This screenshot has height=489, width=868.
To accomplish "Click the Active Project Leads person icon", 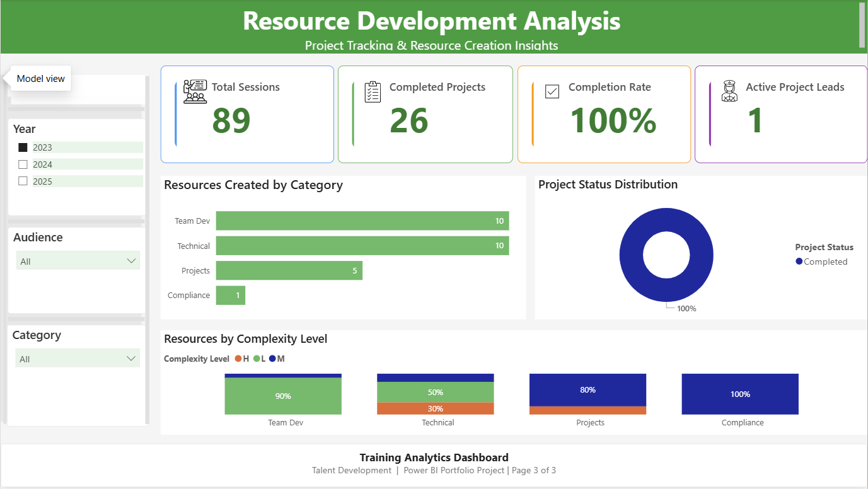I will [730, 91].
